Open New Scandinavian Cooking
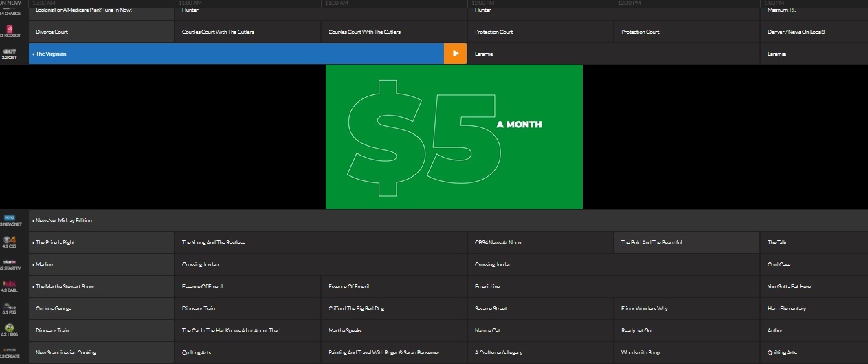Screen dimensions: 868x364 click(x=101, y=352)
